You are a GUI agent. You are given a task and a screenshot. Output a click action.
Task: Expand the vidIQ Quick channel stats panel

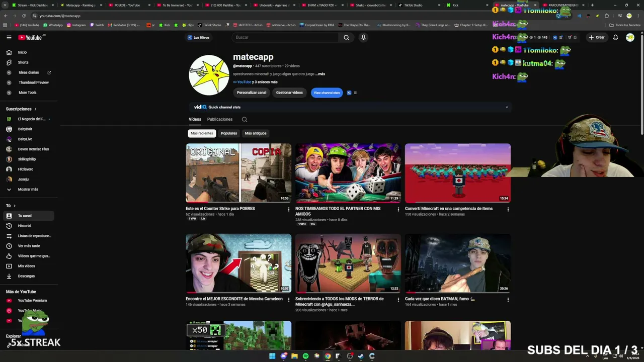pos(507,107)
